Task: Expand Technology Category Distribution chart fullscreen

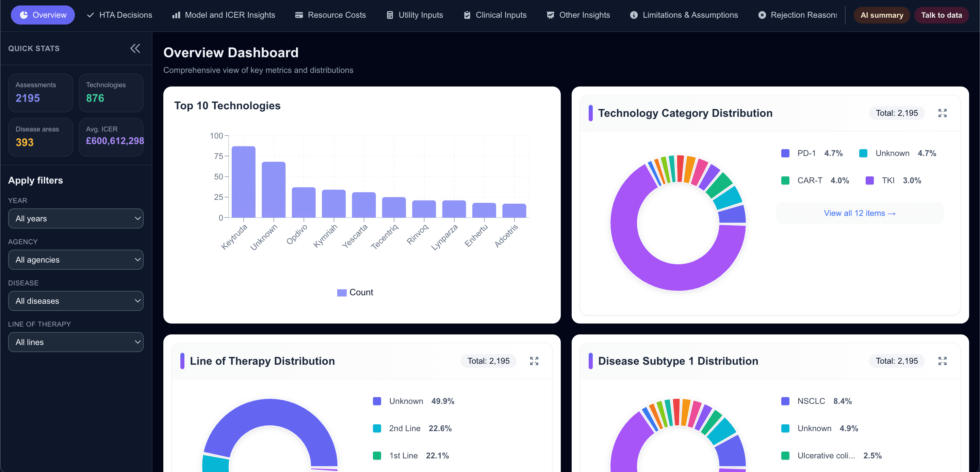Action: point(942,113)
